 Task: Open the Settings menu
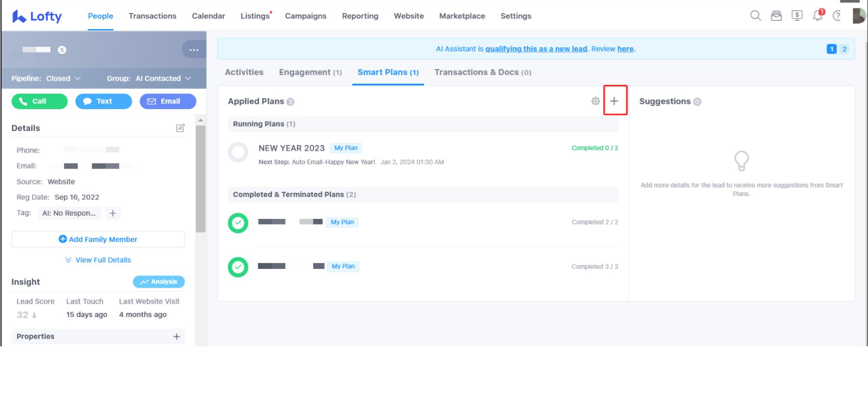(x=516, y=16)
